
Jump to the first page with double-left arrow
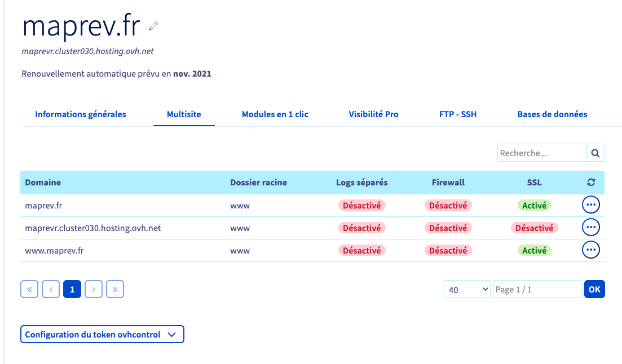coord(29,289)
